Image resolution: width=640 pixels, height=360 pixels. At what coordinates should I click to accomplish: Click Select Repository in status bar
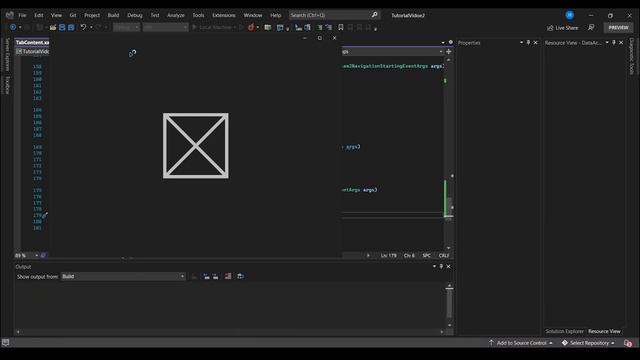(x=588, y=343)
